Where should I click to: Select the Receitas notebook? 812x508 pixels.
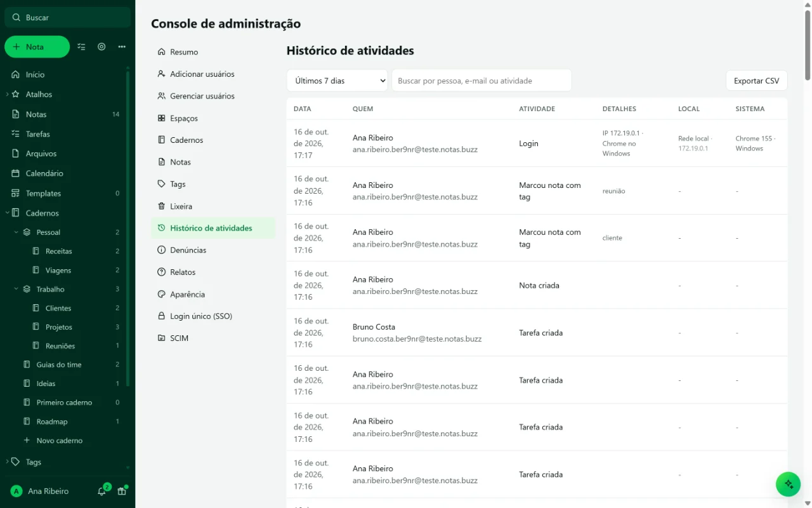coord(59,251)
